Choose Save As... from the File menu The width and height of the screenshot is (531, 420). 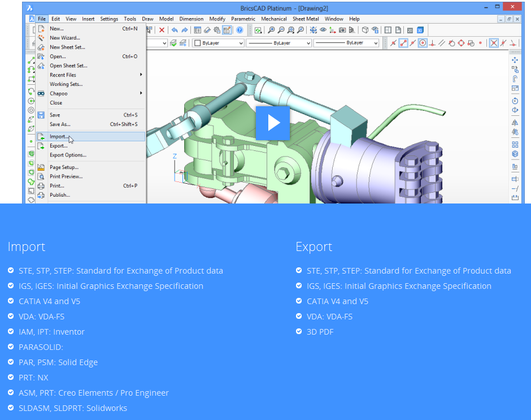coord(92,124)
